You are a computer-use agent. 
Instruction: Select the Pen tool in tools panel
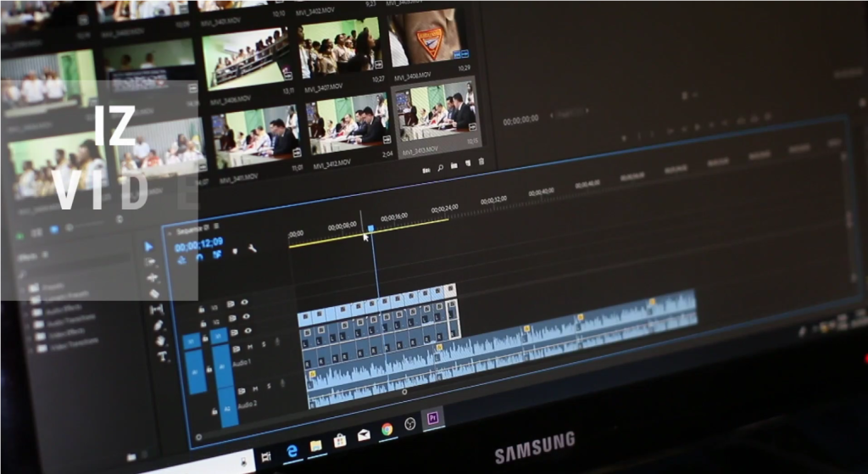pyautogui.click(x=159, y=326)
